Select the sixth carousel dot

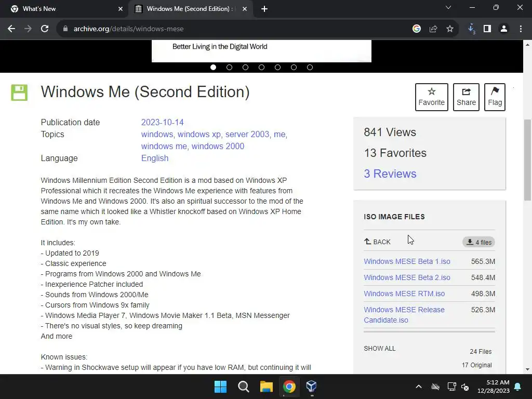(294, 67)
